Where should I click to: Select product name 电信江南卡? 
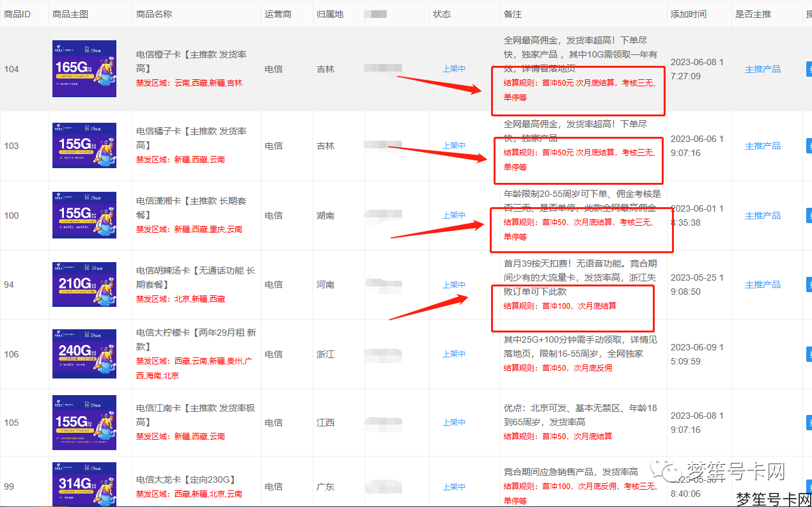click(x=196, y=415)
